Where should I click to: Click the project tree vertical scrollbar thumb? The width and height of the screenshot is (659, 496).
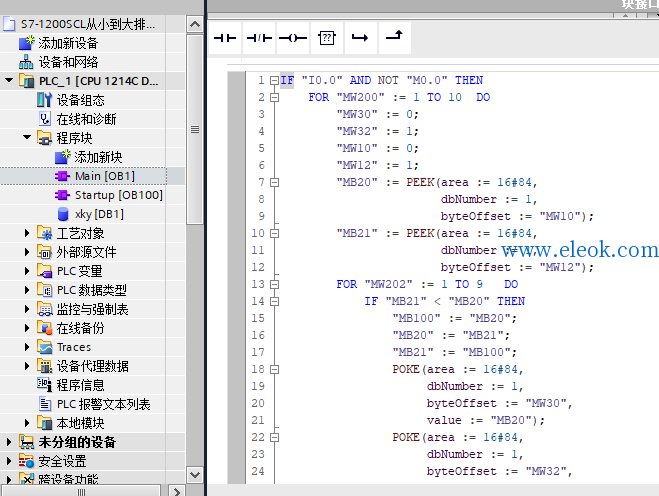195,129
